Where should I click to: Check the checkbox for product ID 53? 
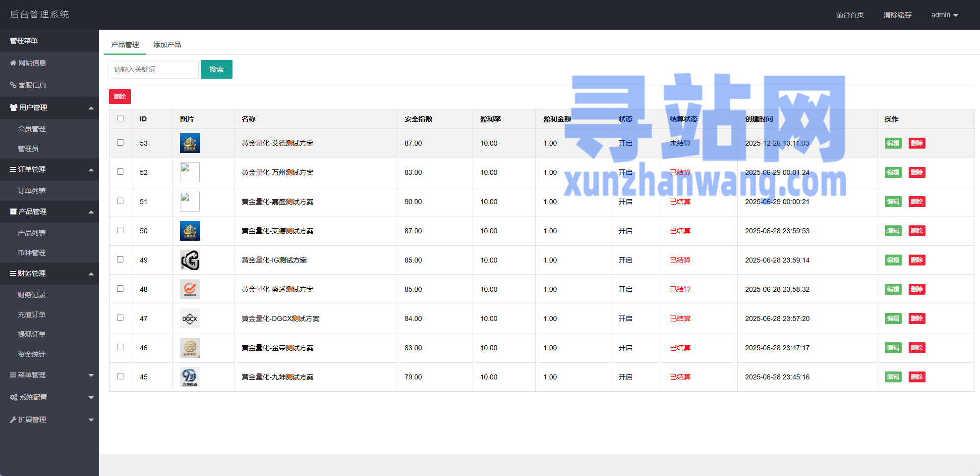click(x=120, y=143)
